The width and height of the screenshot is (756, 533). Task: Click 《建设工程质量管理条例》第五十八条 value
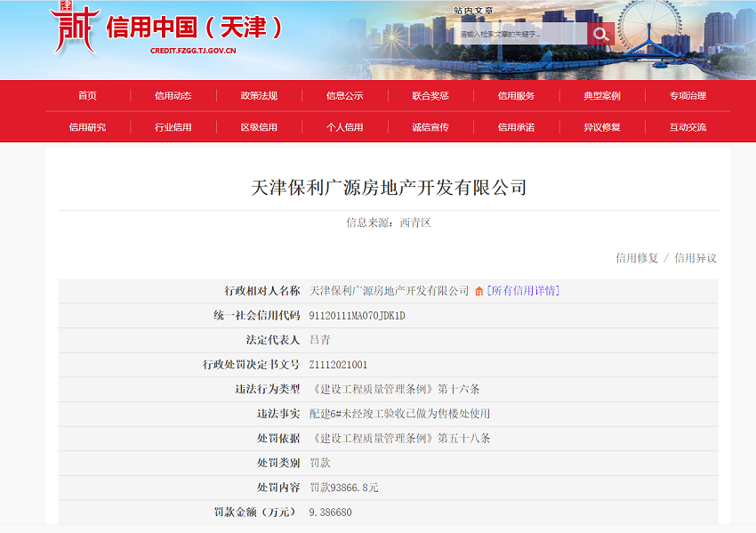pyautogui.click(x=399, y=439)
